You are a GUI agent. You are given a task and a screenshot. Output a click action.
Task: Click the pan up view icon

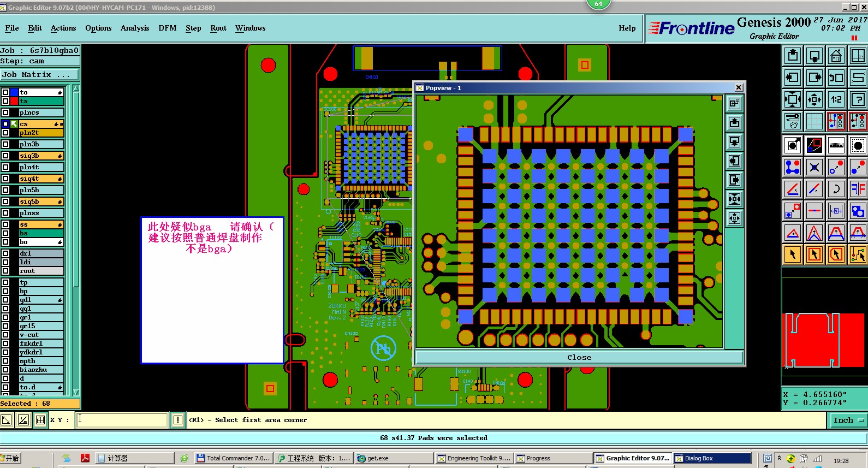[x=793, y=56]
